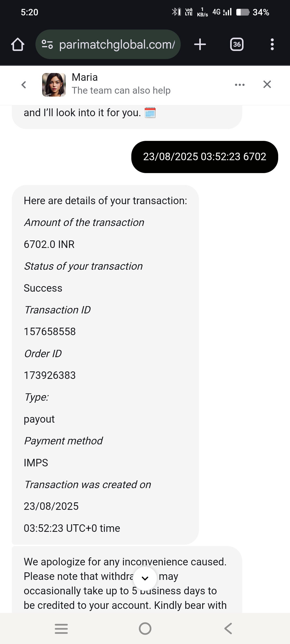
Task: Open the browser three-dot overflow menu
Action: coord(272,45)
